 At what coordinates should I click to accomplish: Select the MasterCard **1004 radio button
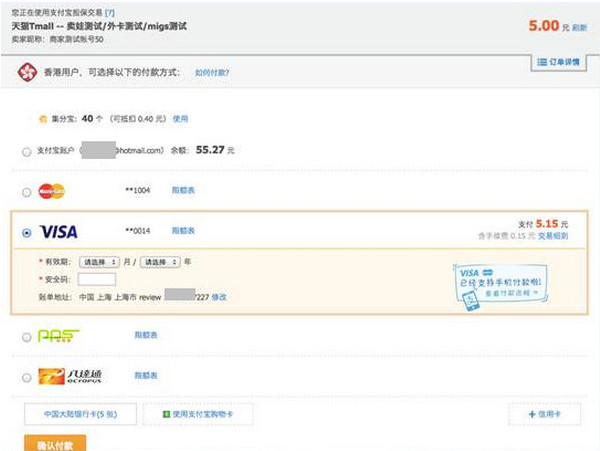coord(27,191)
